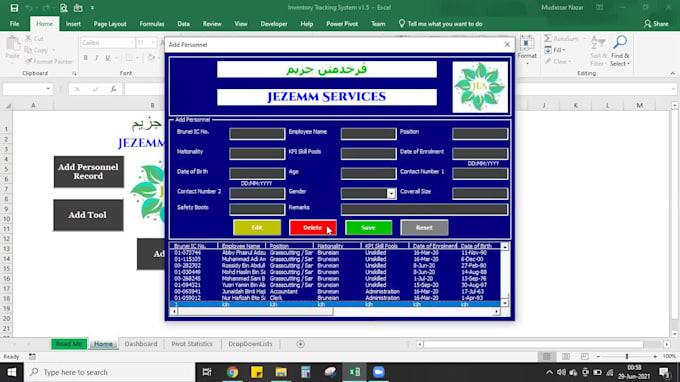Select the highlighted last row in the personnel list
This screenshot has height=382, width=680.
tap(334, 304)
